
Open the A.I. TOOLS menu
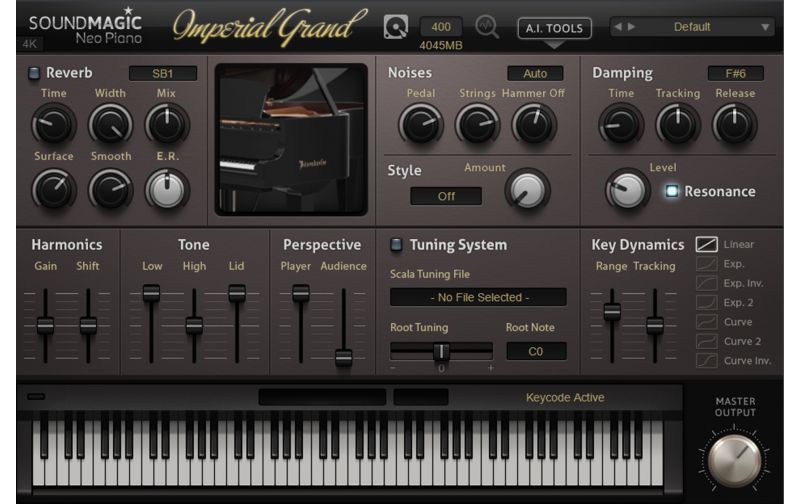(x=554, y=28)
